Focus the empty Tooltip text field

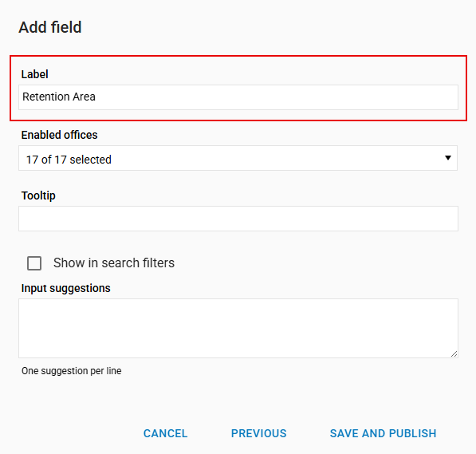pos(238,219)
